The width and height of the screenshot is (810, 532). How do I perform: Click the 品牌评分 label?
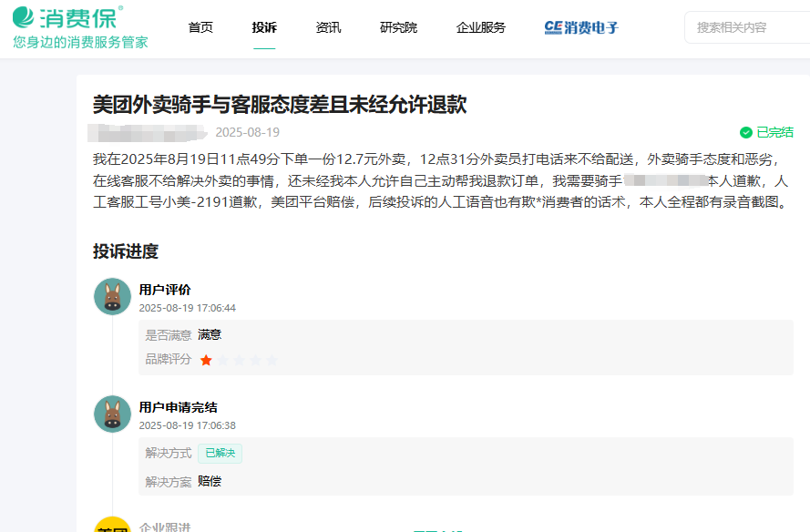[169, 360]
